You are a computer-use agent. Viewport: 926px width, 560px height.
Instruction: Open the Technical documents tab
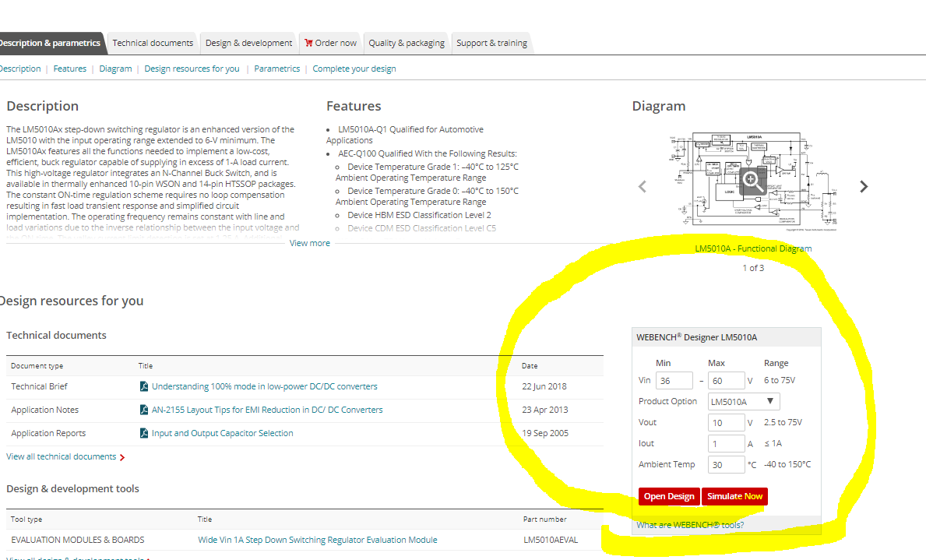[153, 43]
